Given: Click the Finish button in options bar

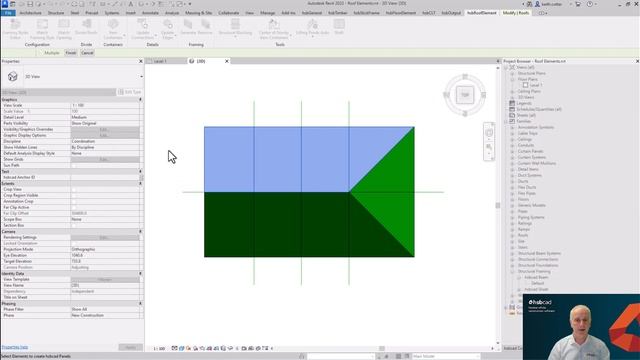Looking at the screenshot, I should pos(71,53).
